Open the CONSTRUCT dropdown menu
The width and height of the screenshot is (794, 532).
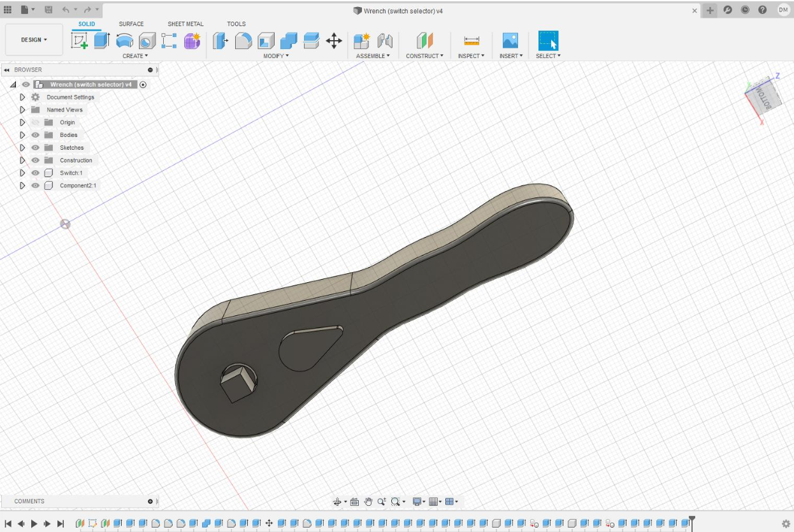[424, 56]
